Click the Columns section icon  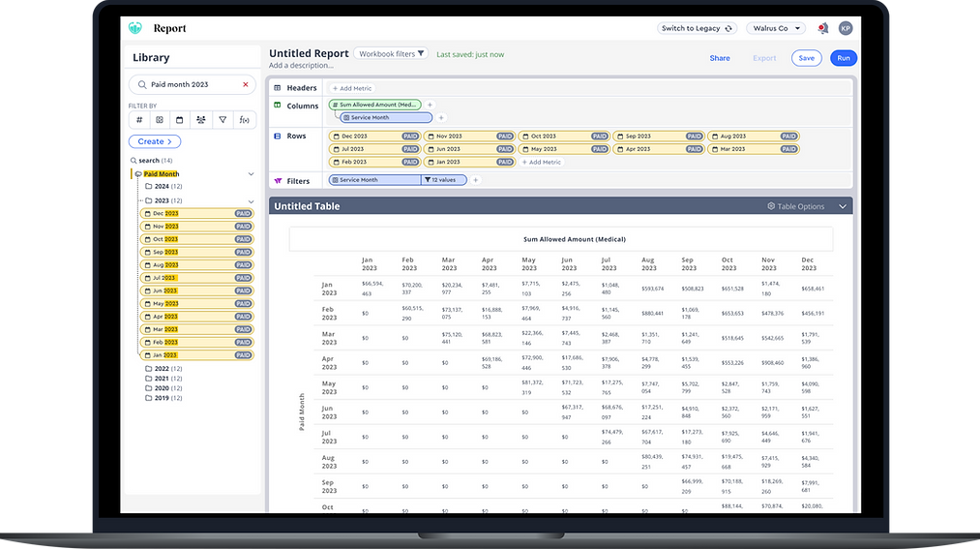278,106
